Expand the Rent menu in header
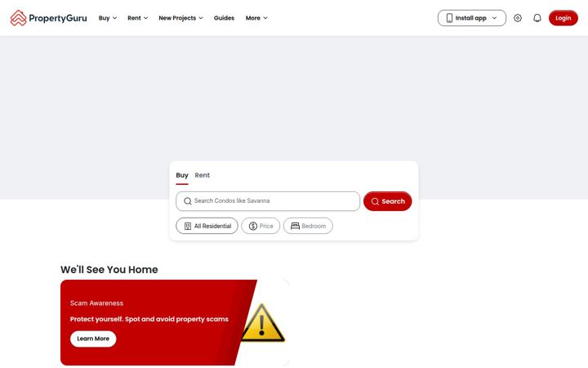The image size is (588, 368). (x=138, y=18)
